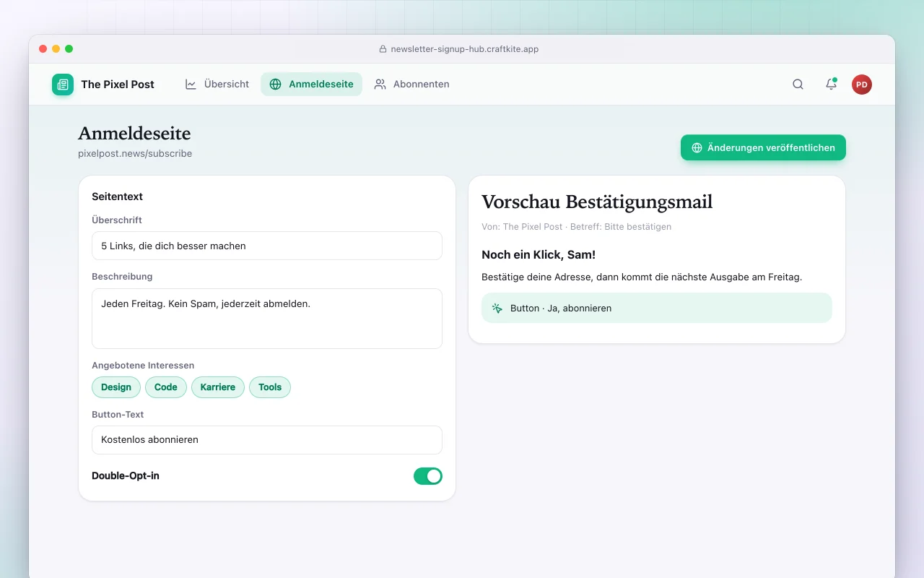
Task: Open the PD user avatar
Action: click(x=862, y=85)
